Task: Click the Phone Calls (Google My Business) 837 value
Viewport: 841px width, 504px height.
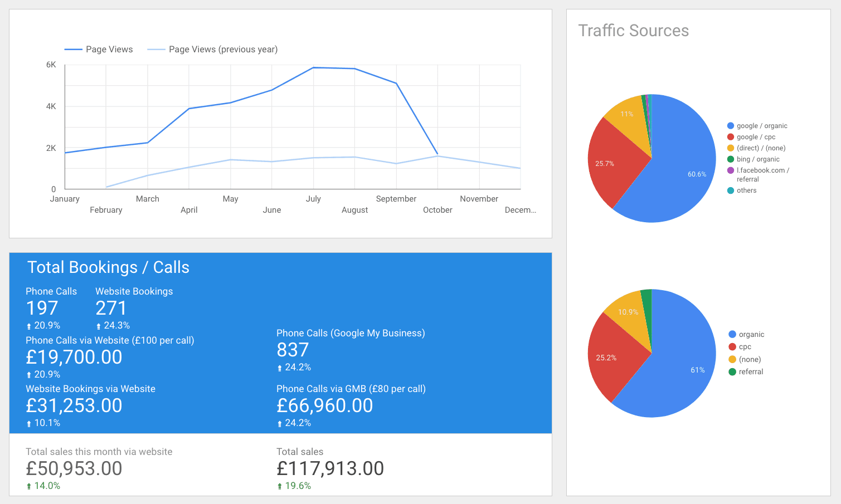Action: pyautogui.click(x=293, y=350)
